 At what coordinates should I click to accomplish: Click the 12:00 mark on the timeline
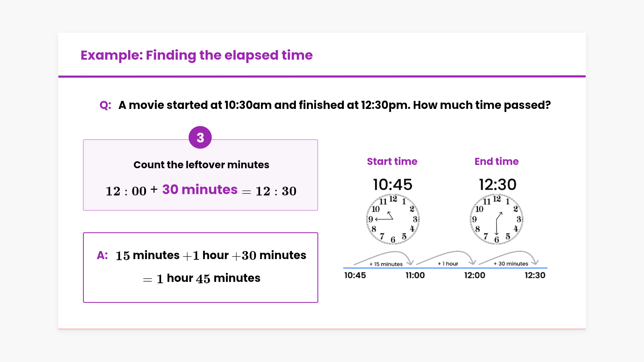point(475,276)
